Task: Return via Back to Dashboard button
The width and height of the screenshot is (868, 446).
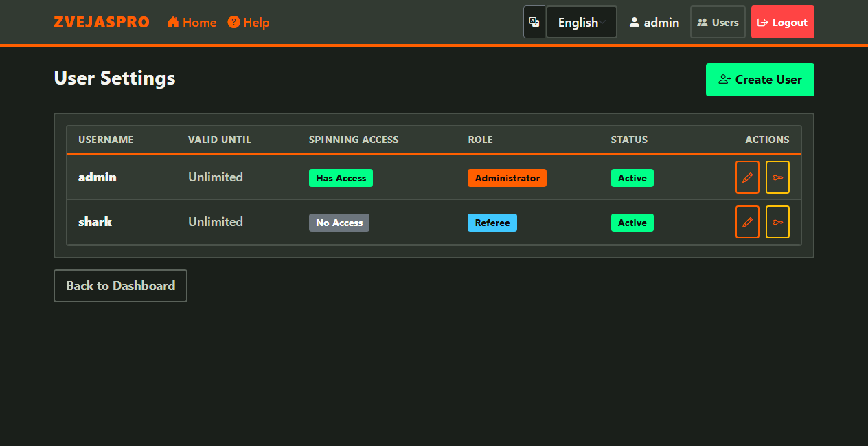Action: point(120,286)
